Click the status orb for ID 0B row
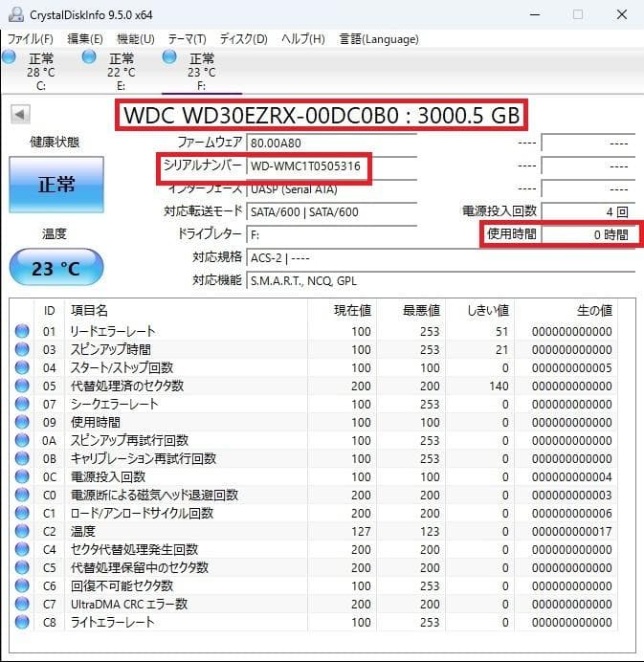 (x=22, y=458)
